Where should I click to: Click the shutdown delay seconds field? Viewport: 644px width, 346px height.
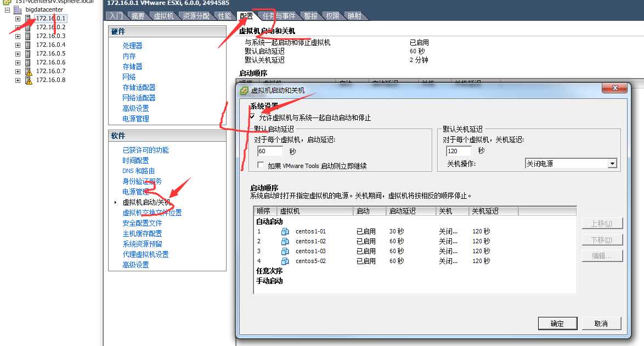pos(459,151)
